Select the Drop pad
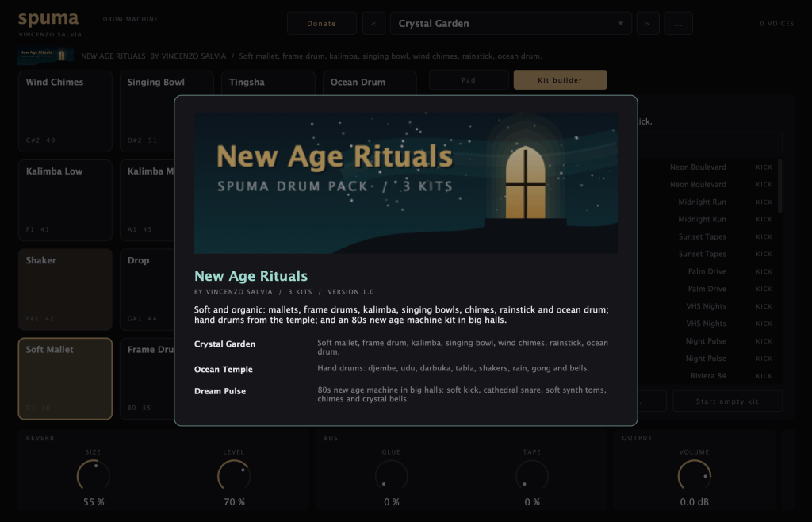812x522 pixels. click(147, 290)
